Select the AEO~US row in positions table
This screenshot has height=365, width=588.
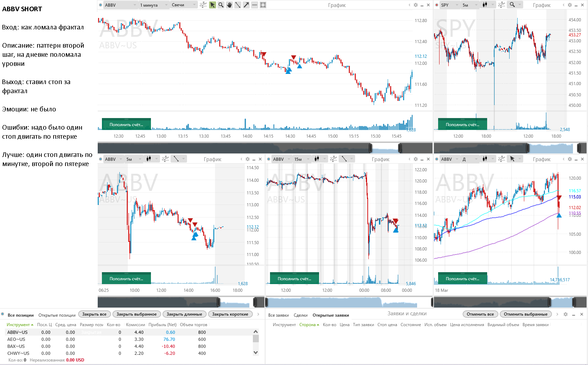coord(129,339)
